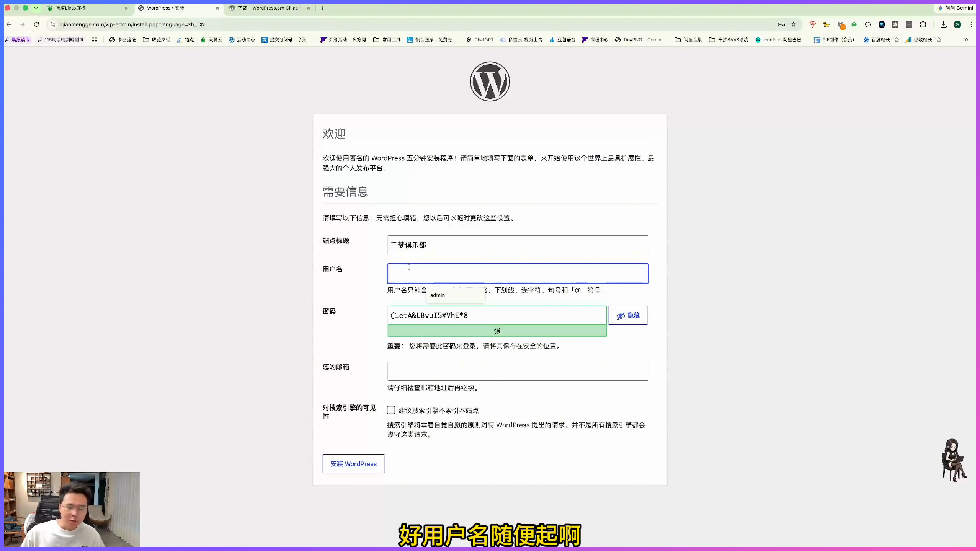The width and height of the screenshot is (980, 551).
Task: Open the 课程中心 bookmark
Action: 595,40
